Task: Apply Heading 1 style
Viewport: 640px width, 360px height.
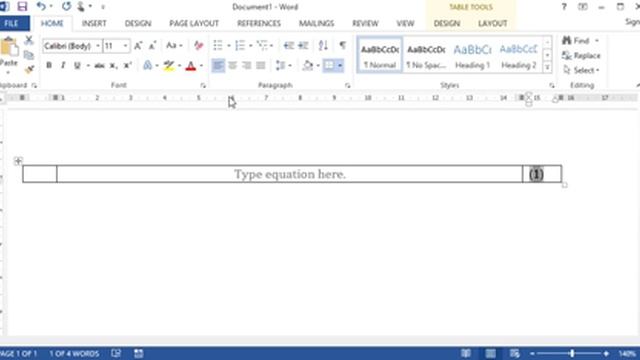Action: 472,56
